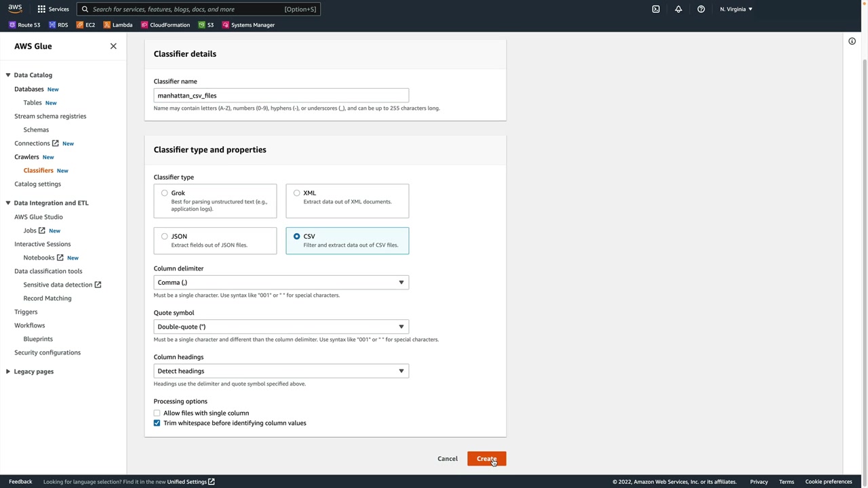Open the Terms link
The image size is (868, 488).
787,482
